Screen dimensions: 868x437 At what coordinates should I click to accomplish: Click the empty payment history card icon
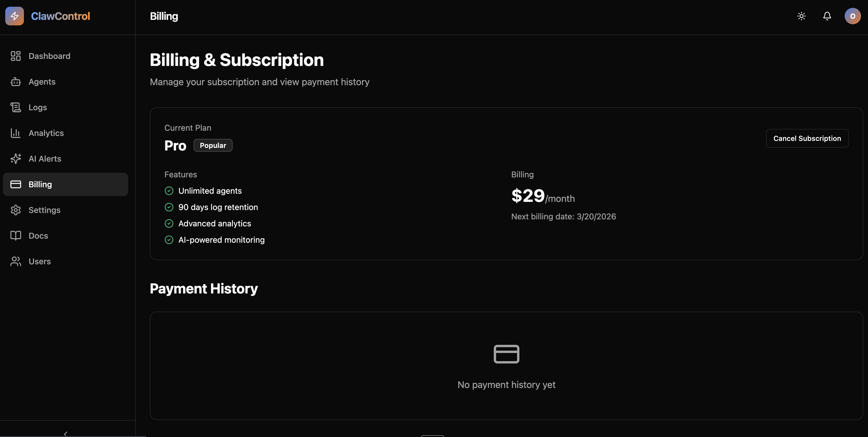[506, 354]
